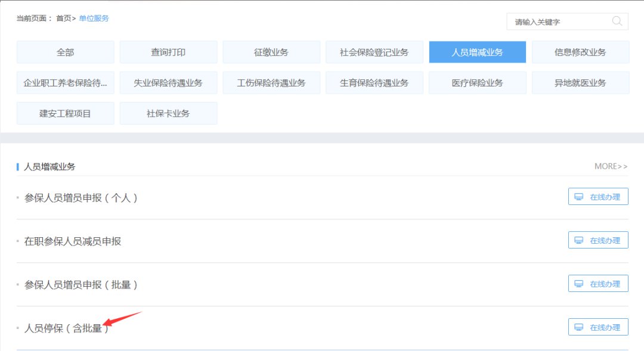Type in the 请输入关键字 search field

pos(558,22)
